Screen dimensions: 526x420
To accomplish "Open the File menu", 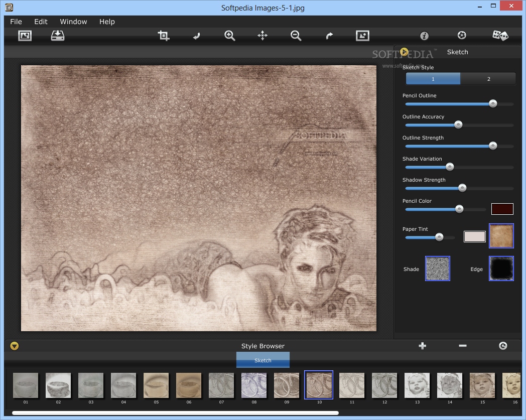I will click(x=16, y=22).
